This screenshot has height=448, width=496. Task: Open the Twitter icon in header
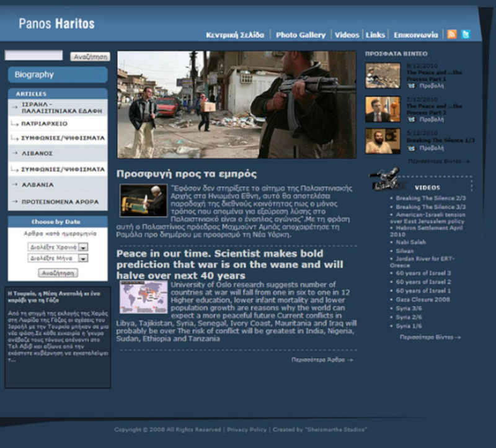point(466,35)
